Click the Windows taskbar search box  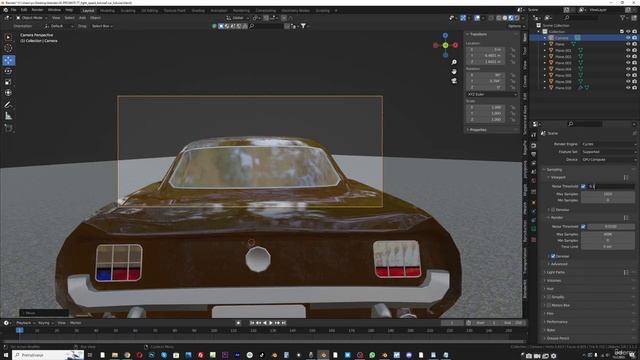point(48,355)
